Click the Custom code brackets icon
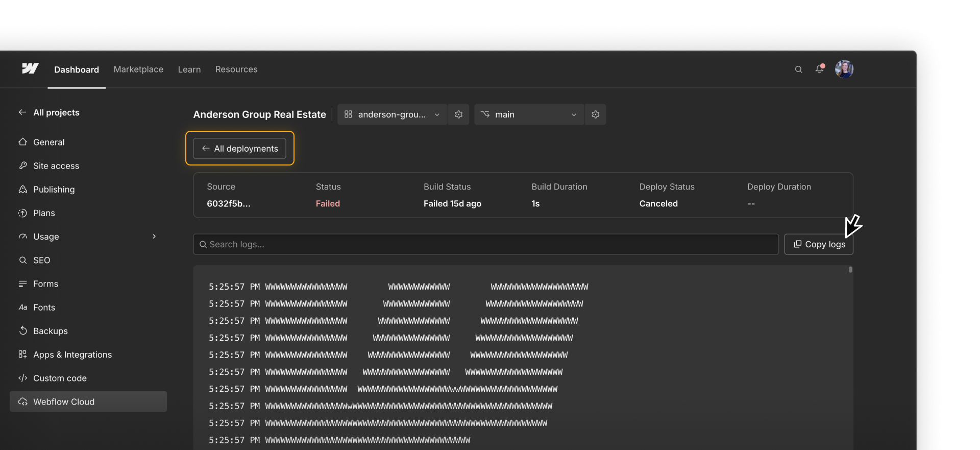Image resolution: width=980 pixels, height=450 pixels. 22,378
